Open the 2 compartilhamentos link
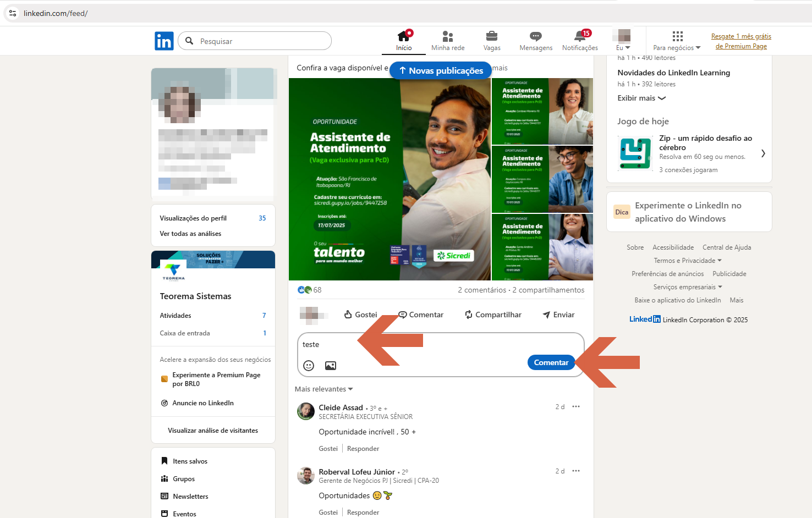This screenshot has width=812, height=518. (x=548, y=290)
